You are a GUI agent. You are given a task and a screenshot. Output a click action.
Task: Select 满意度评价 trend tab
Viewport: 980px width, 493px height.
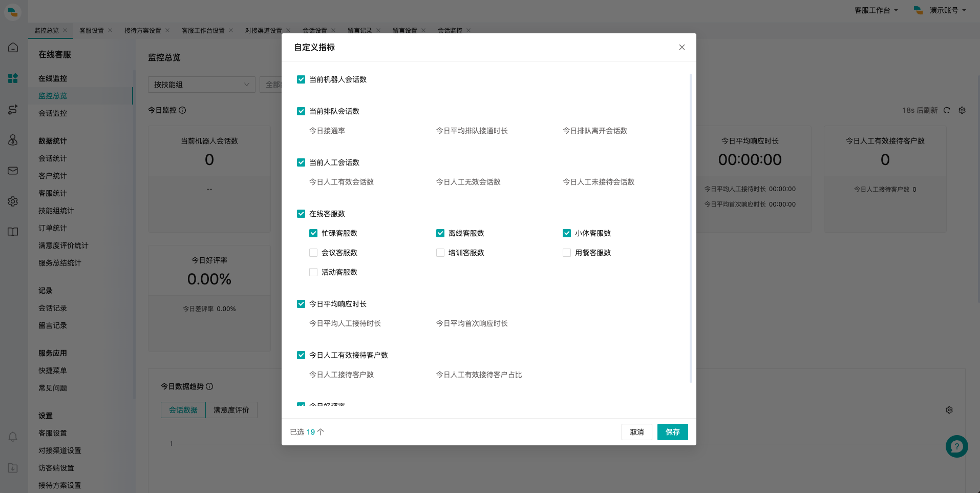231,410
